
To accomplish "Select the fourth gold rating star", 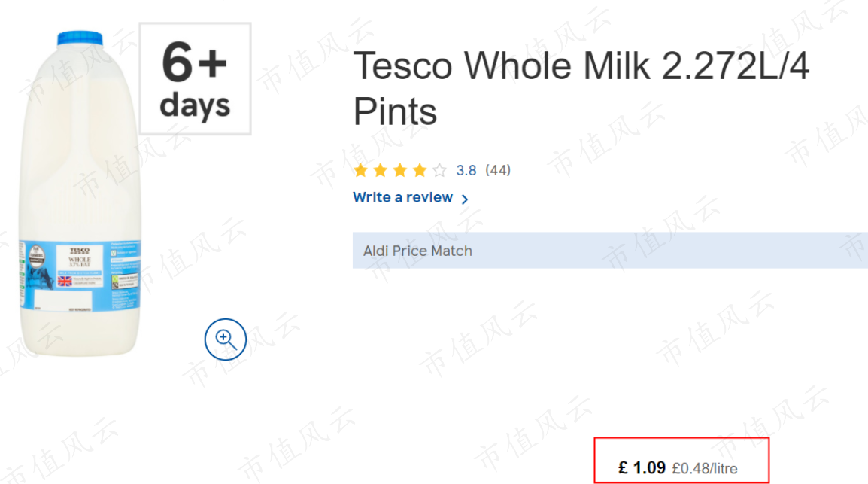I will [420, 170].
